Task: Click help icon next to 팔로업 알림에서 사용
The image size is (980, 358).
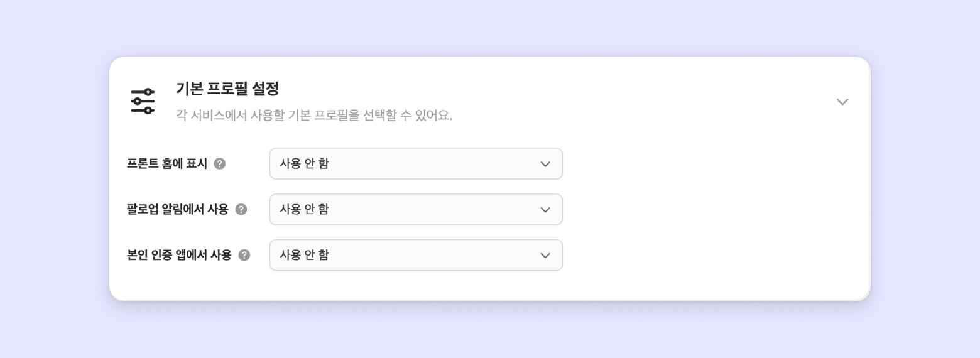Action: (x=241, y=210)
